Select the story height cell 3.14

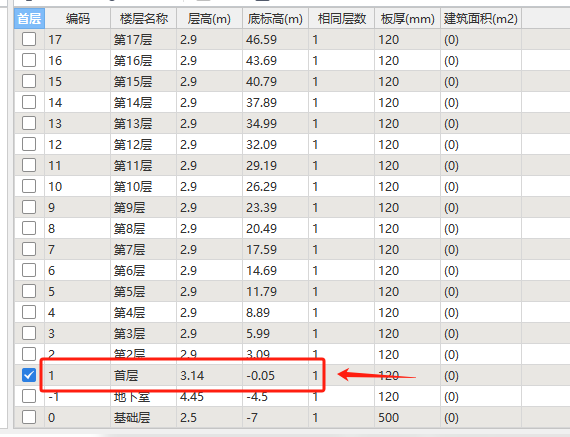tap(209, 375)
